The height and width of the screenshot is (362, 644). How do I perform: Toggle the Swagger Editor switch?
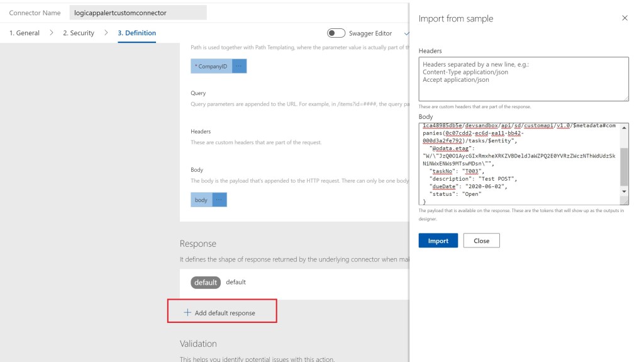click(336, 33)
